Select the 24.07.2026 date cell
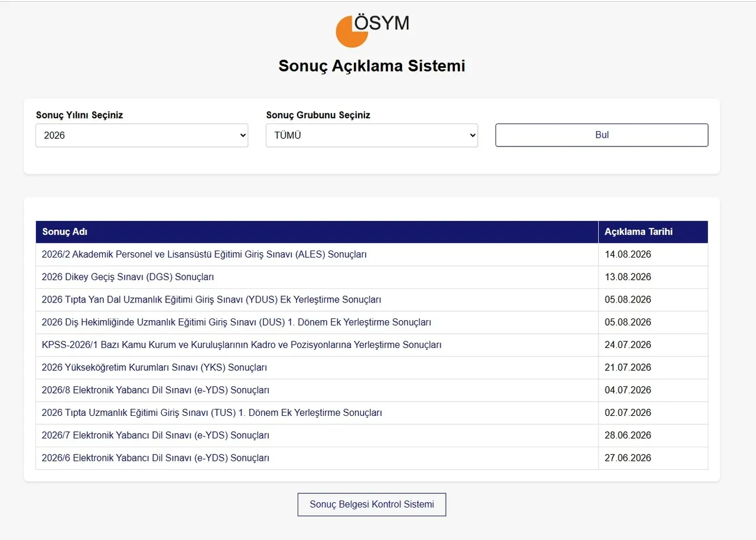Screen dimensions: 756x540 (653, 344)
